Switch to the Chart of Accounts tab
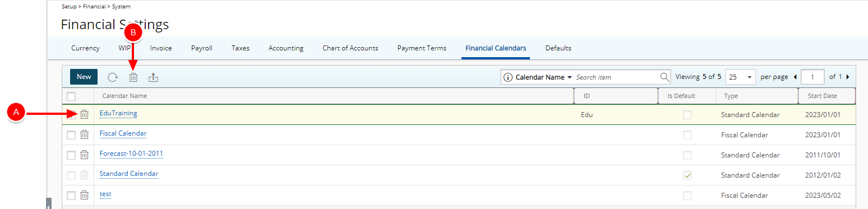The width and height of the screenshot is (868, 209). (x=350, y=48)
